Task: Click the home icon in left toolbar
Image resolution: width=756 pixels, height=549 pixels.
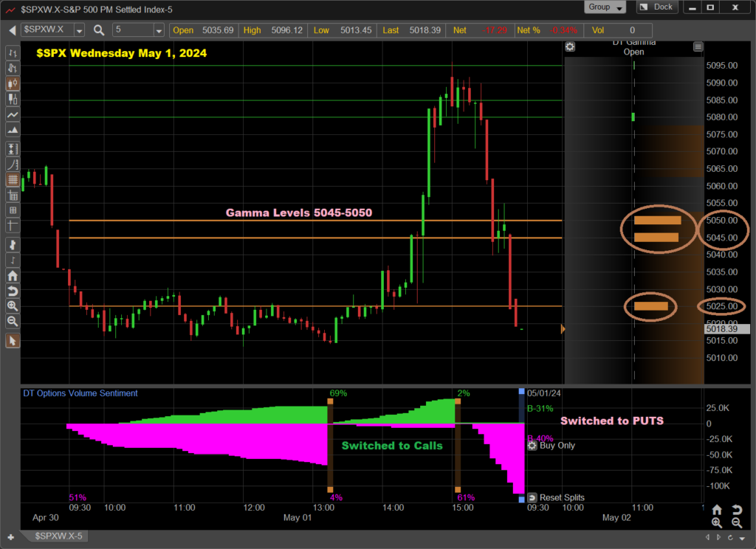Action: point(12,274)
